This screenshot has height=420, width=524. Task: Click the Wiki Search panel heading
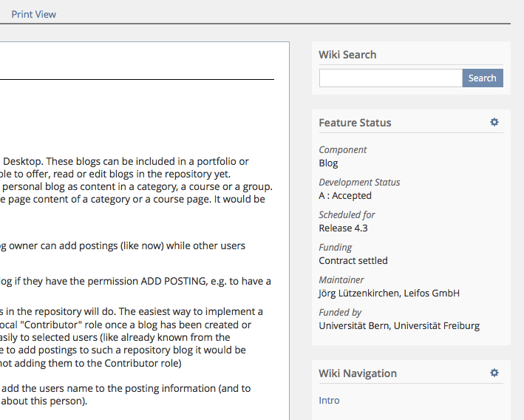click(x=347, y=55)
